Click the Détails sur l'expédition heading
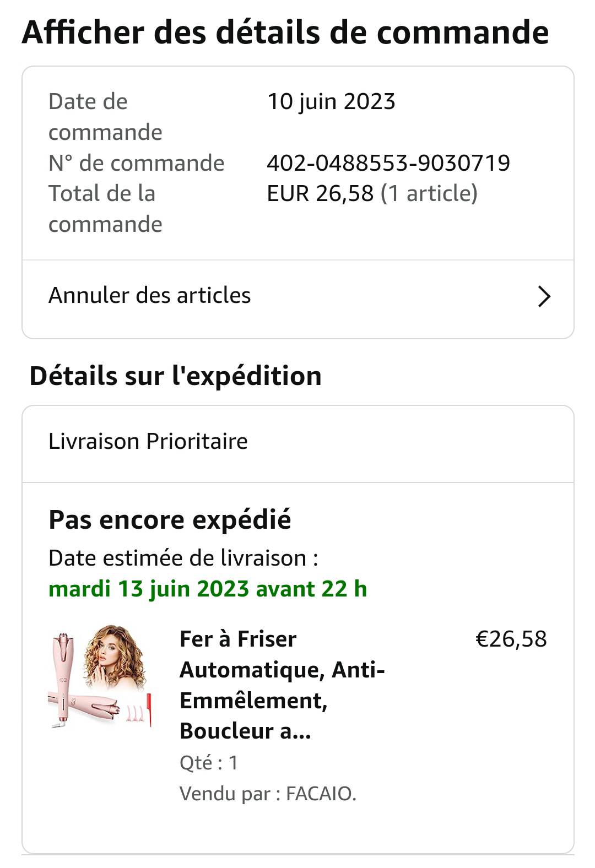Image resolution: width=595 pixels, height=868 pixels. (175, 376)
